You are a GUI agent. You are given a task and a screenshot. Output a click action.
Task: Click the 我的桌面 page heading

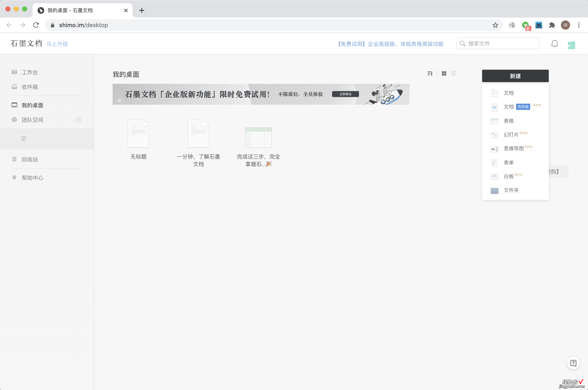(x=126, y=74)
